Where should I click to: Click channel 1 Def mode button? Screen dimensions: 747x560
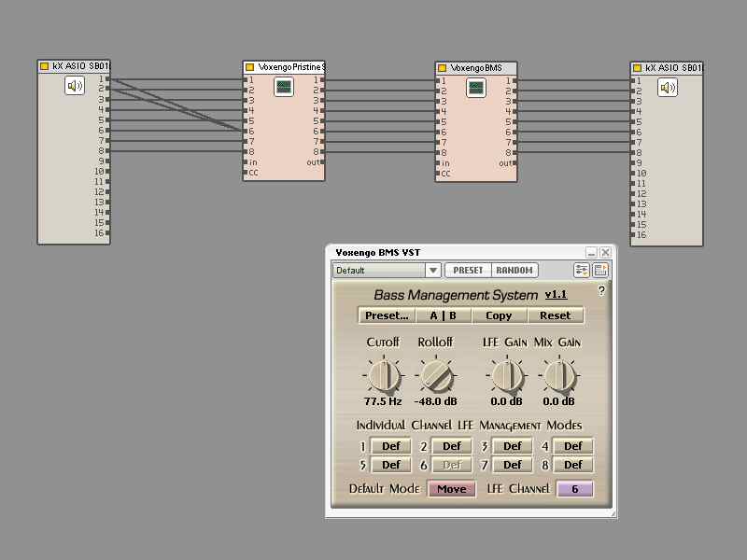coord(390,446)
